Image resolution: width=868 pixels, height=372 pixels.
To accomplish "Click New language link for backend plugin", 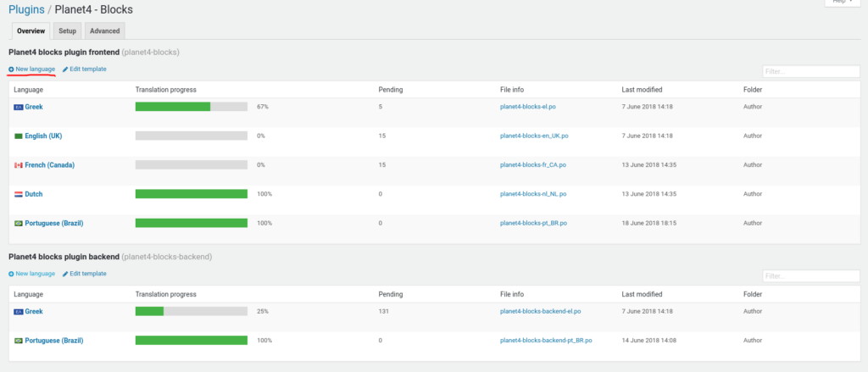I will [31, 274].
